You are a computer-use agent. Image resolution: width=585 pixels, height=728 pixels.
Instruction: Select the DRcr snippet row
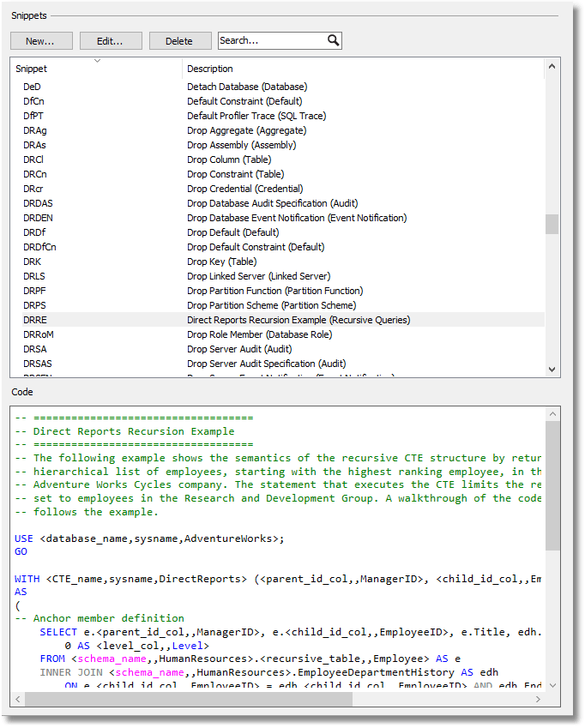tap(283, 189)
